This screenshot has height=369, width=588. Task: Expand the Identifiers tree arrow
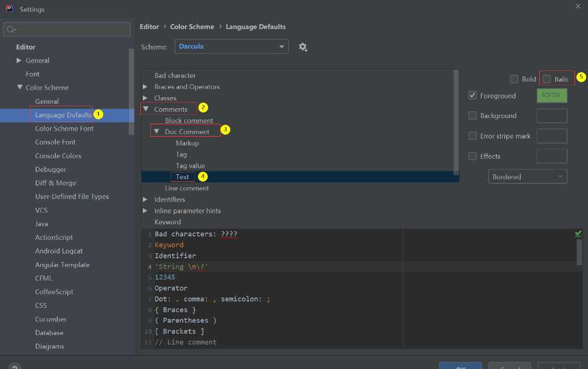145,200
